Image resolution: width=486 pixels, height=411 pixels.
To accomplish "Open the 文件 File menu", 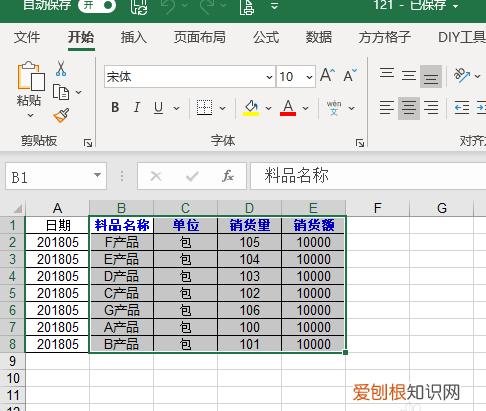I will tap(27, 37).
